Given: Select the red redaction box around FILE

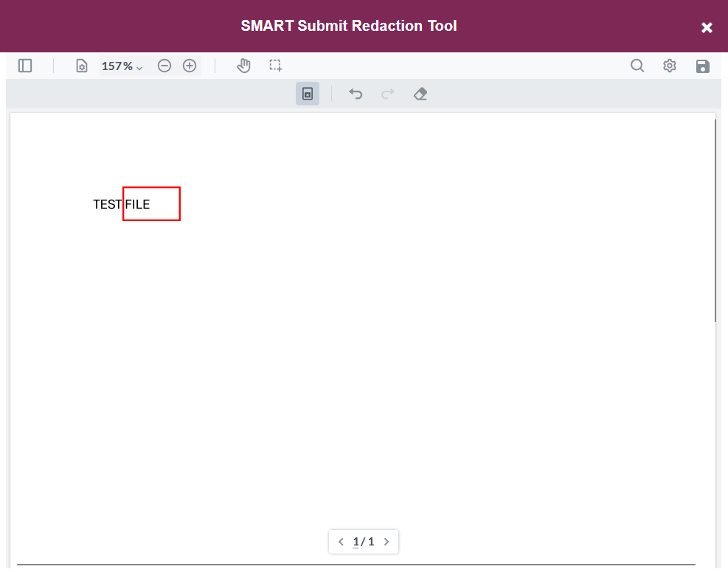Looking at the screenshot, I should pos(151,203).
